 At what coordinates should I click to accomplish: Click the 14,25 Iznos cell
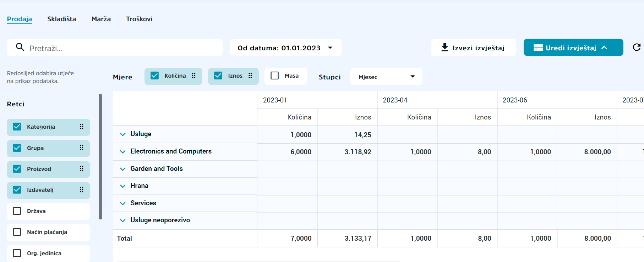pyautogui.click(x=347, y=135)
